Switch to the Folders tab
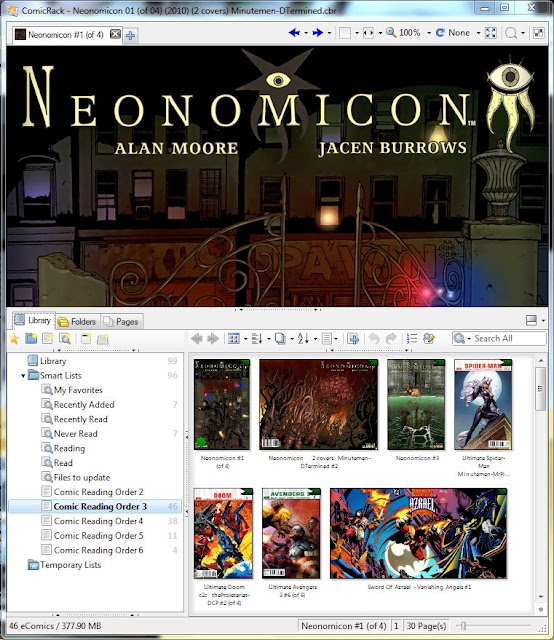The height and width of the screenshot is (640, 554). 77,322
